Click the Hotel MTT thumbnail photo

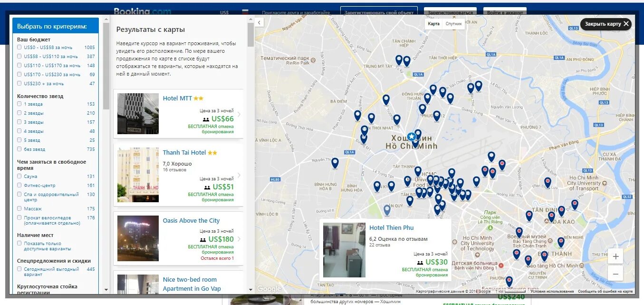click(x=138, y=114)
